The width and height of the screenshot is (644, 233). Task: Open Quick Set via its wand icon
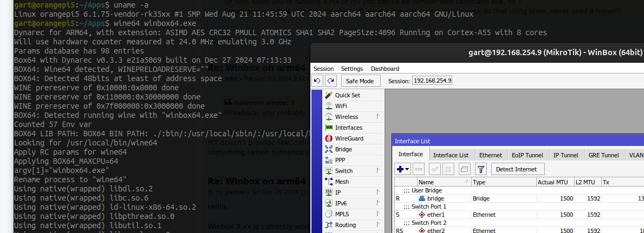329,95
